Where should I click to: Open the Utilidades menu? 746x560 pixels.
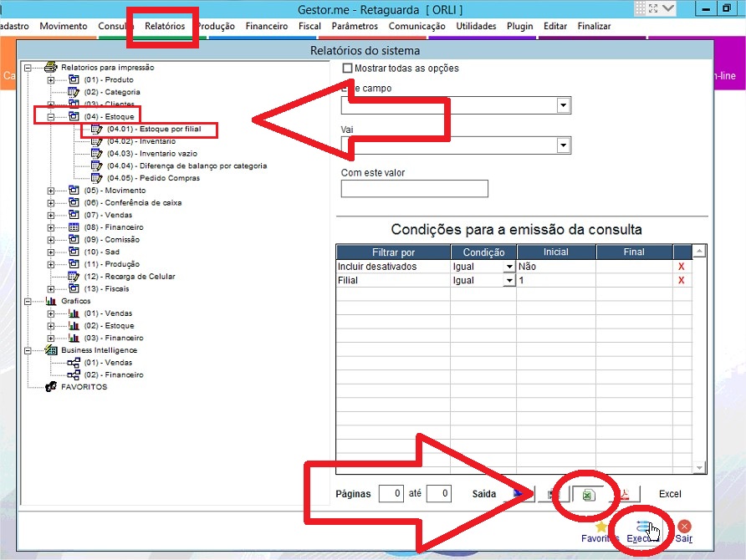click(x=476, y=26)
